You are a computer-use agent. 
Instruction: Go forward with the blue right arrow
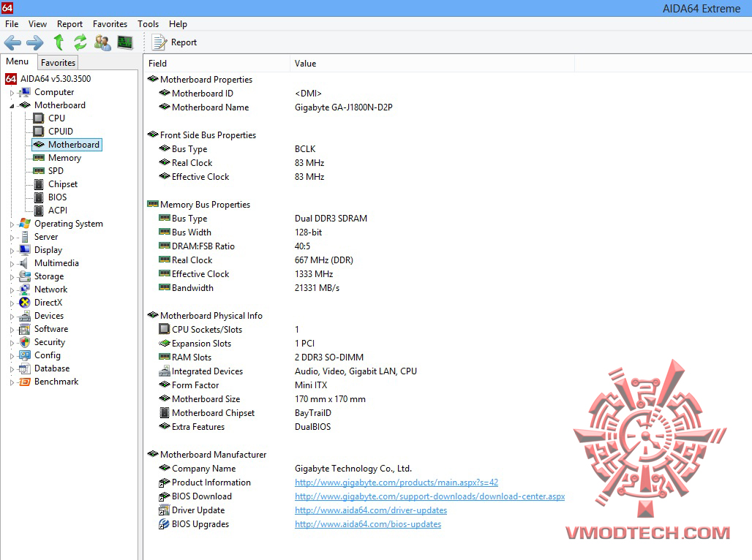tap(34, 42)
